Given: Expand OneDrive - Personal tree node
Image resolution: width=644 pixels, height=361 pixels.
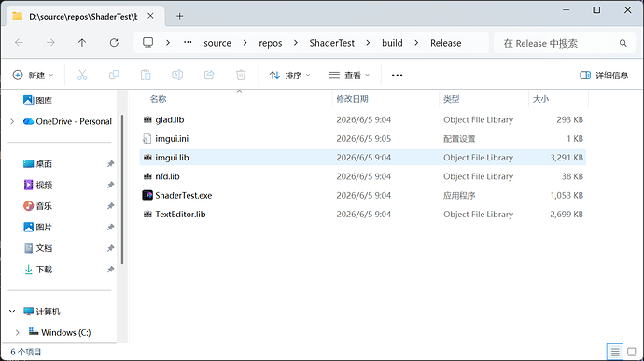Looking at the screenshot, I should (x=12, y=121).
